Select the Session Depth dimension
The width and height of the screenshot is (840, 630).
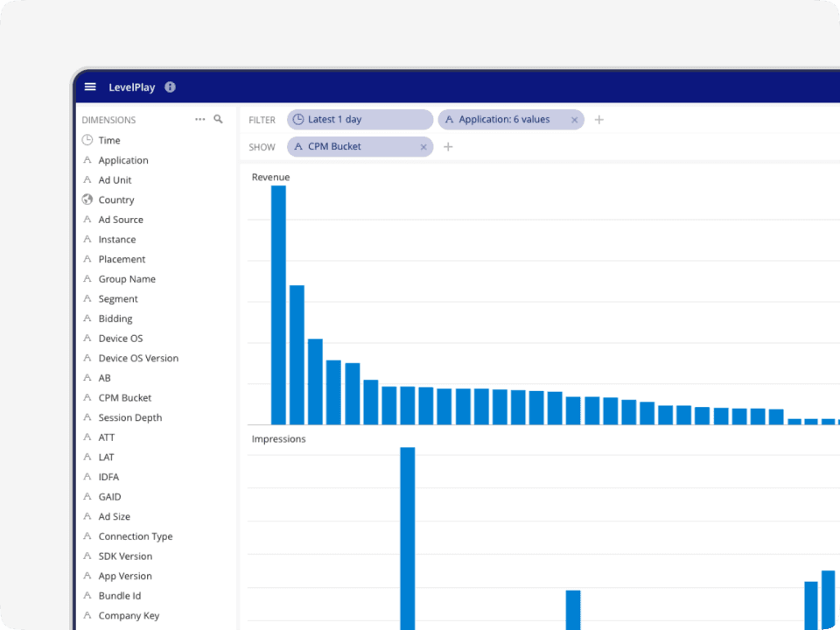point(130,418)
